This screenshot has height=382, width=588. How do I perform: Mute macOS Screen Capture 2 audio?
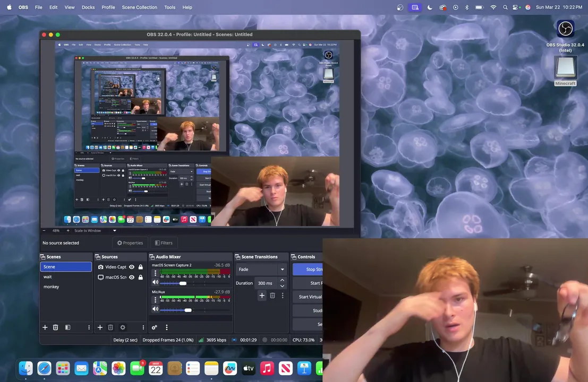155,282
